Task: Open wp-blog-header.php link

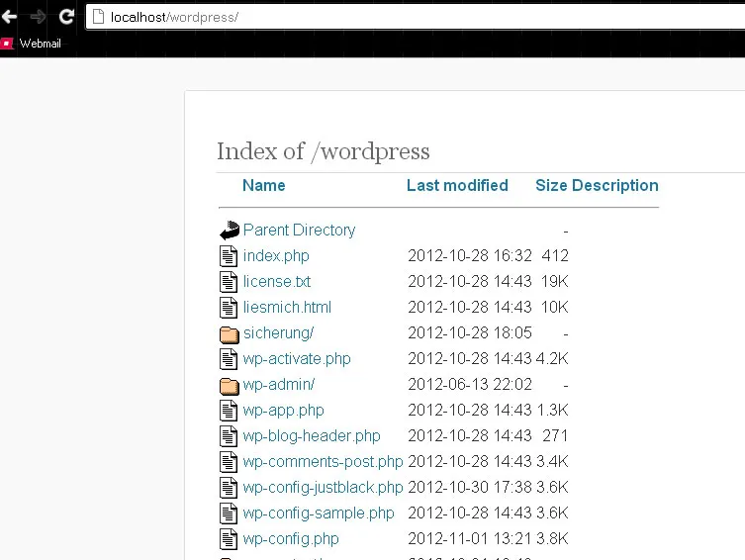Action: [312, 436]
